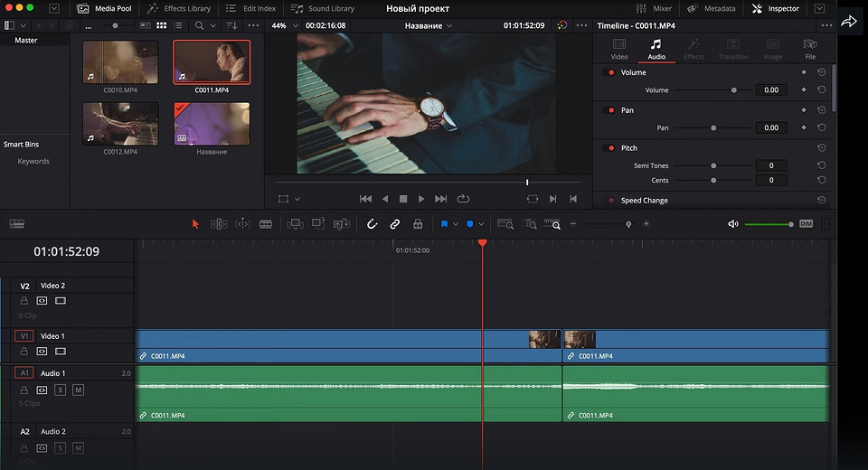Click the Overwrite Clip toolbar icon
This screenshot has height=470, width=868.
pos(318,223)
